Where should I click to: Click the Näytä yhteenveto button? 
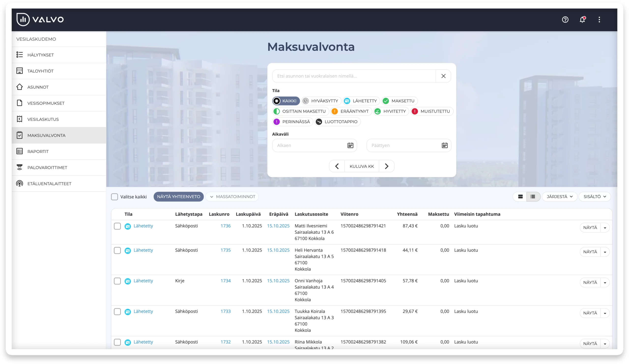178,196
